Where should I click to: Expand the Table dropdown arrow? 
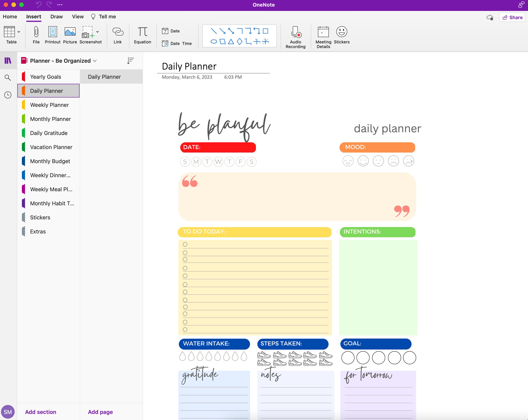[19, 32]
